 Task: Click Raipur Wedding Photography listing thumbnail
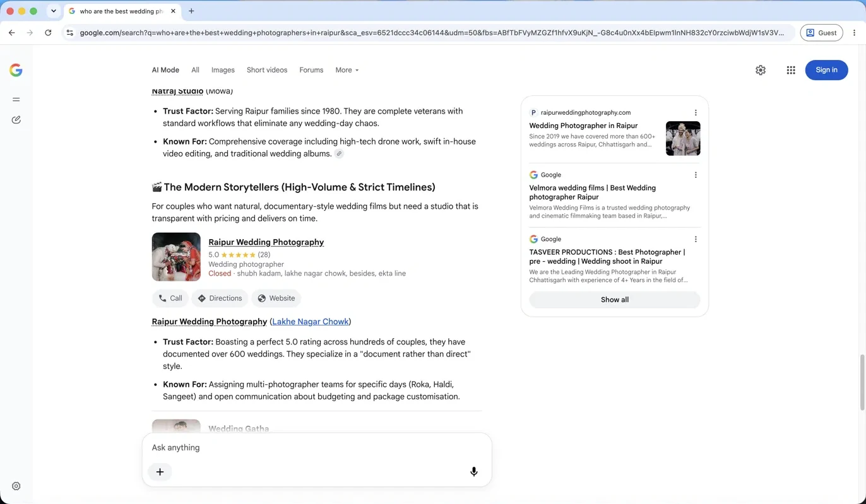(176, 257)
